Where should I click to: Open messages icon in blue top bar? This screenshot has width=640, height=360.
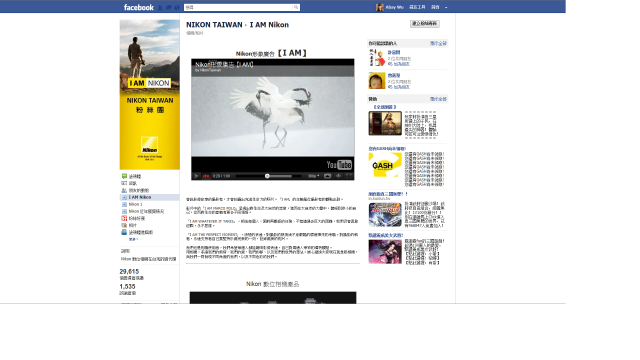169,7
